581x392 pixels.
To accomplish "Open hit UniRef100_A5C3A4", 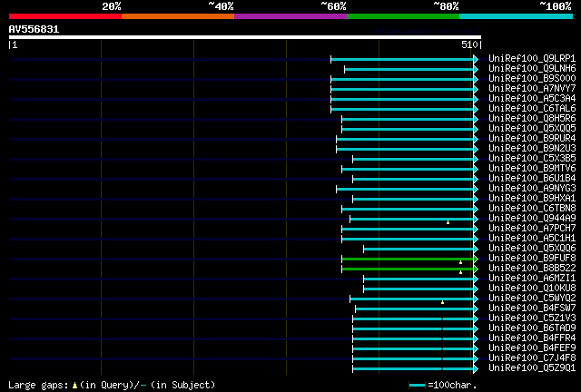I will (x=532, y=99).
